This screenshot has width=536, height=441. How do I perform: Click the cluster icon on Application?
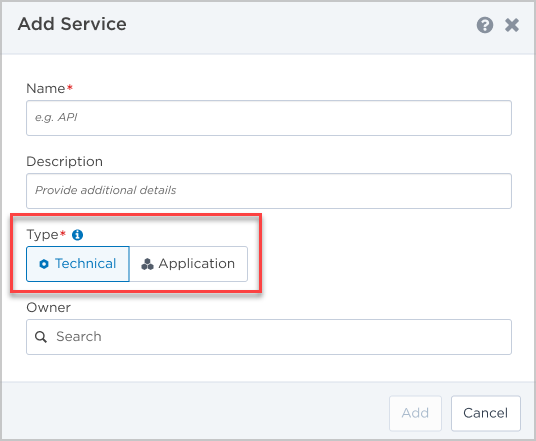pyautogui.click(x=147, y=264)
